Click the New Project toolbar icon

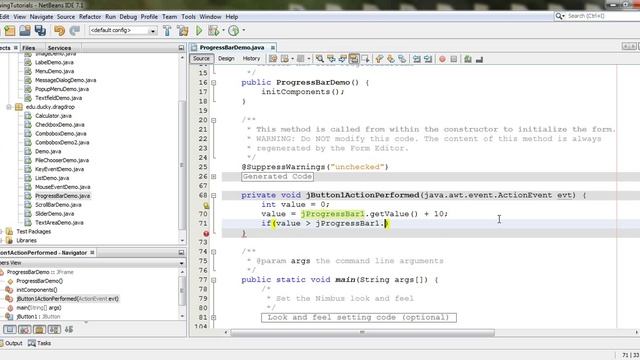click(x=9, y=31)
